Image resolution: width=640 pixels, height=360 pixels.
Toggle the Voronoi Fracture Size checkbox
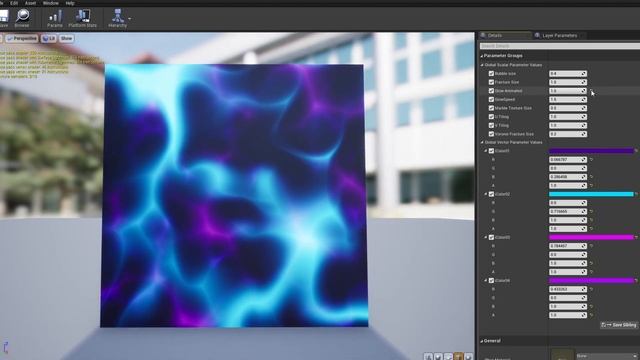(x=491, y=134)
